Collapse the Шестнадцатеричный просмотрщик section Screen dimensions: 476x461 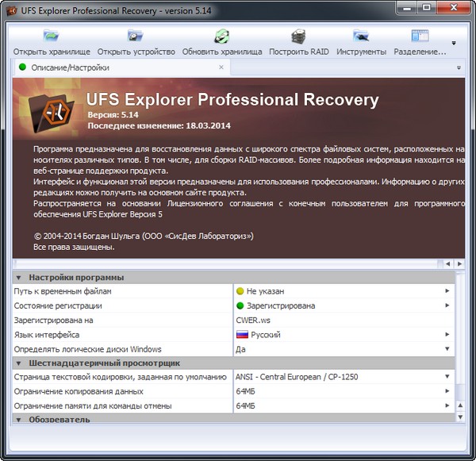[x=18, y=363]
